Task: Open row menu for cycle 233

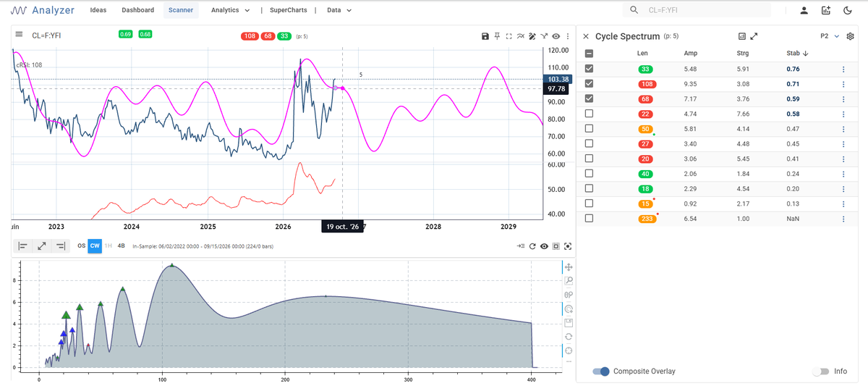Action: 843,218
